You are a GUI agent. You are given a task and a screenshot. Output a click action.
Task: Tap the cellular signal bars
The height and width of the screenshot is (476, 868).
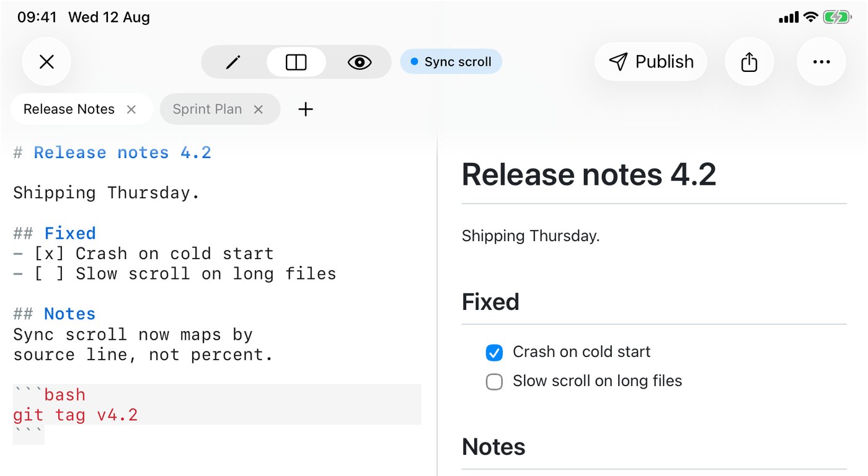pyautogui.click(x=789, y=18)
